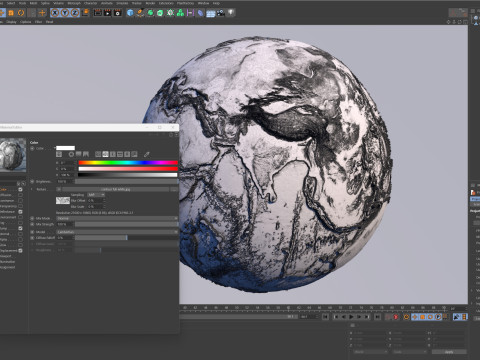
Task: Click the Illumination entry in channel list
Action: point(8,262)
